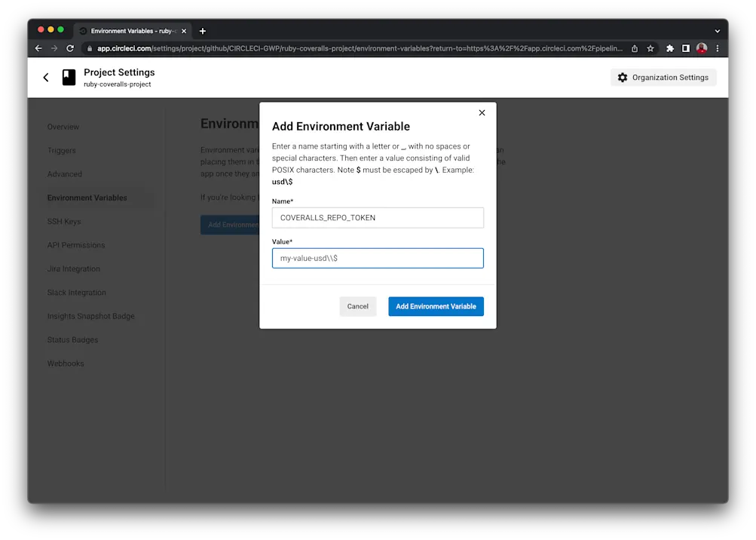Click the browser forward arrow

click(x=54, y=48)
